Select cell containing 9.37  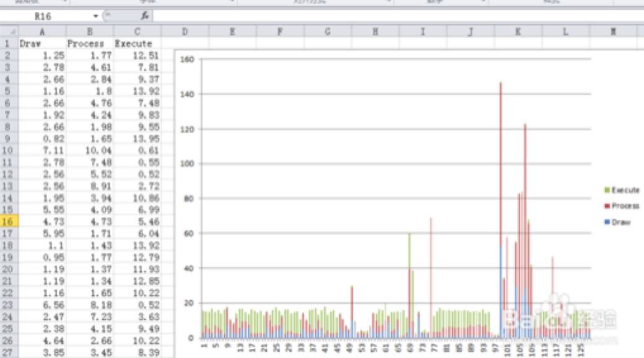(137, 79)
